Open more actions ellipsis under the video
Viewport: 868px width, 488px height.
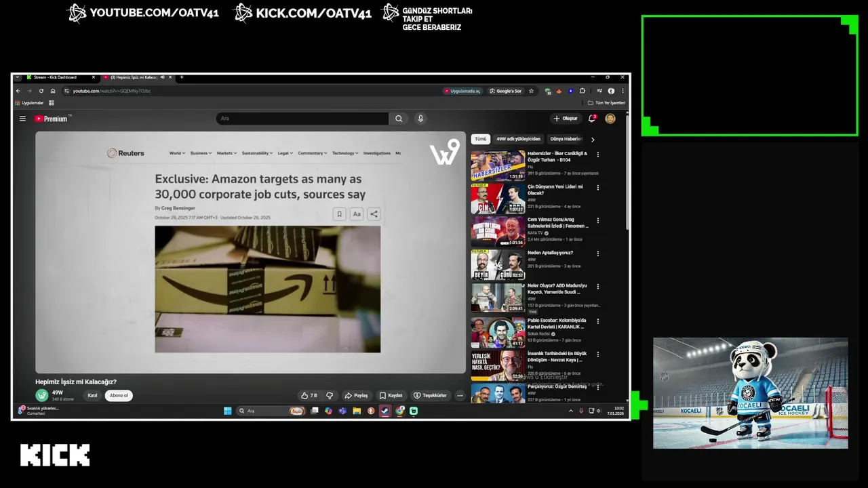click(x=460, y=395)
